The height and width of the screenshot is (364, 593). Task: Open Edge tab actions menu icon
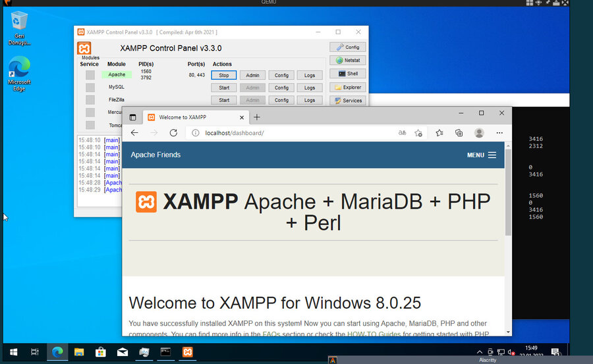(132, 117)
